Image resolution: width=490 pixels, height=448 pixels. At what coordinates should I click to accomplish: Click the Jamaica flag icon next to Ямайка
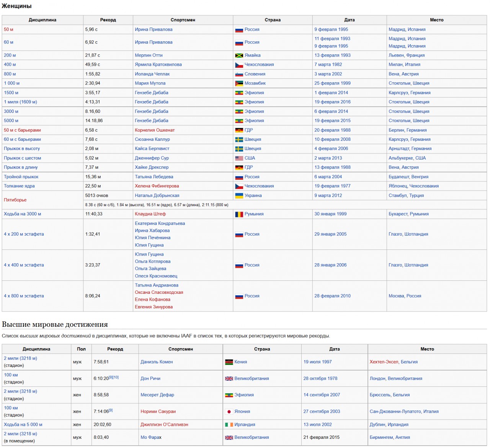(239, 55)
